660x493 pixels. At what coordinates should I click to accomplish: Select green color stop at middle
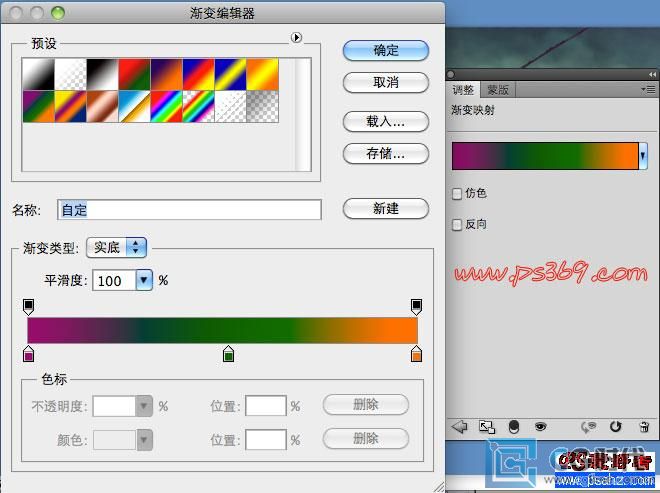(228, 354)
